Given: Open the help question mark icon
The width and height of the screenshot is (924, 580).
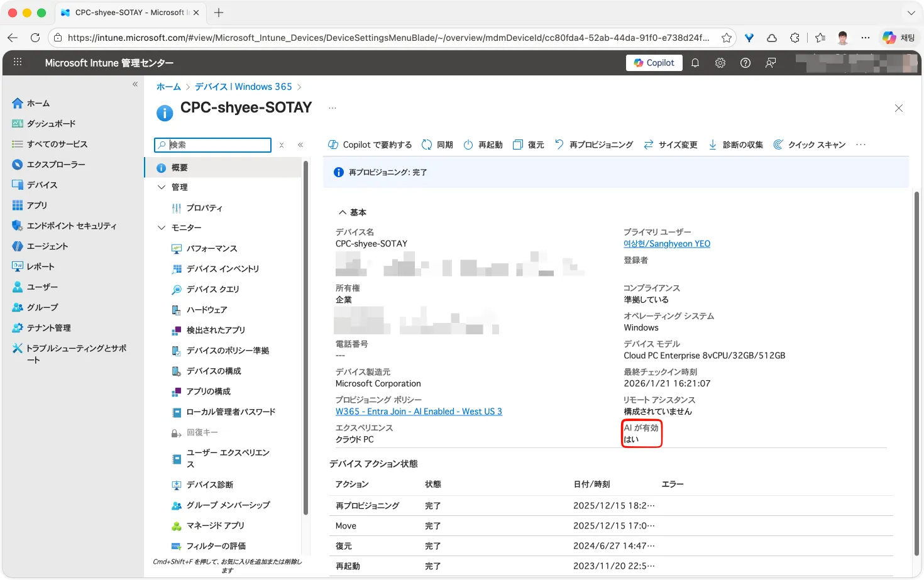Looking at the screenshot, I should tap(745, 63).
